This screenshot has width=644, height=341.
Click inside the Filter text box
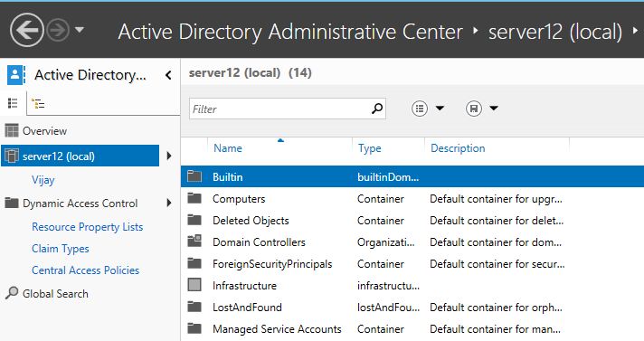279,109
